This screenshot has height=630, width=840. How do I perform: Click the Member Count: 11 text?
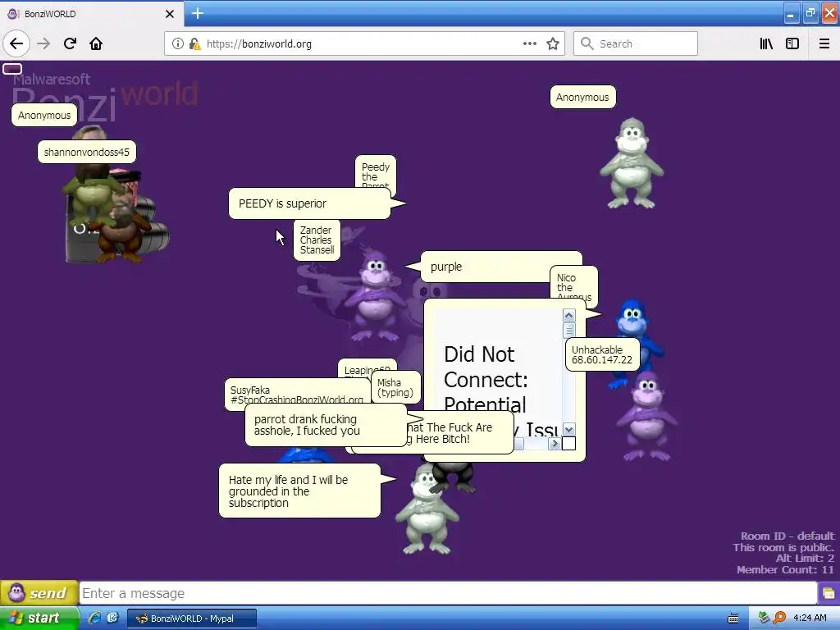click(785, 569)
